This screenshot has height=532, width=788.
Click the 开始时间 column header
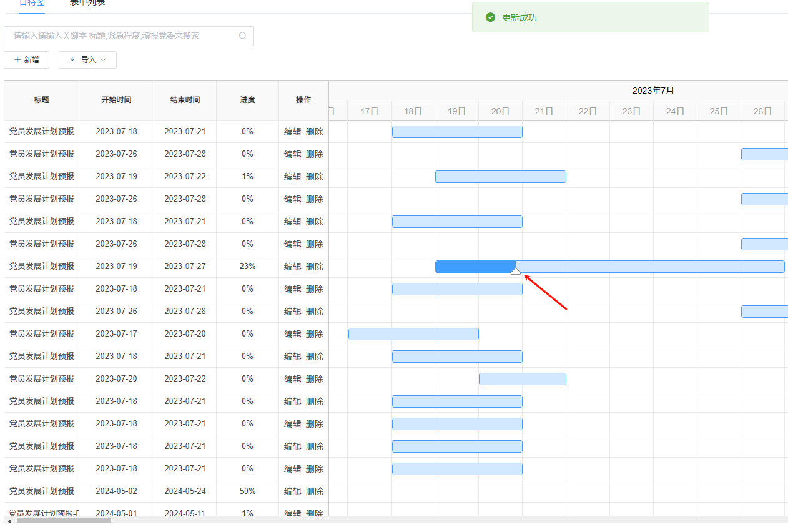click(117, 100)
